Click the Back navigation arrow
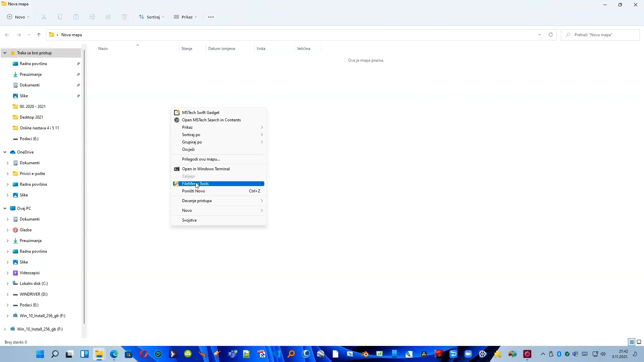 pyautogui.click(x=7, y=35)
